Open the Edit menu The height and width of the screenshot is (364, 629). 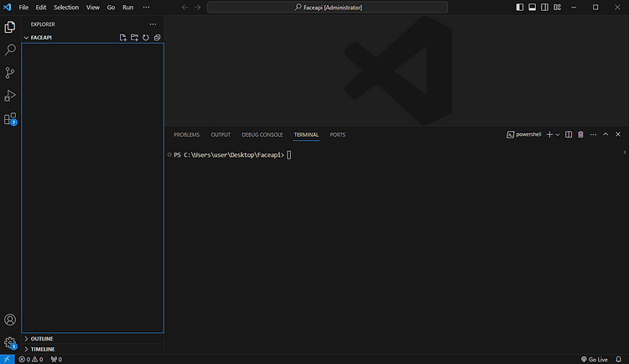pos(40,8)
